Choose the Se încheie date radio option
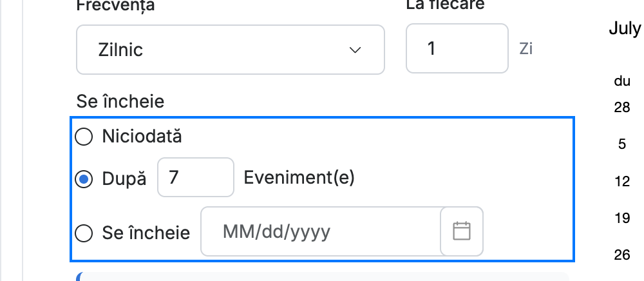Image resolution: width=644 pixels, height=281 pixels. click(84, 233)
